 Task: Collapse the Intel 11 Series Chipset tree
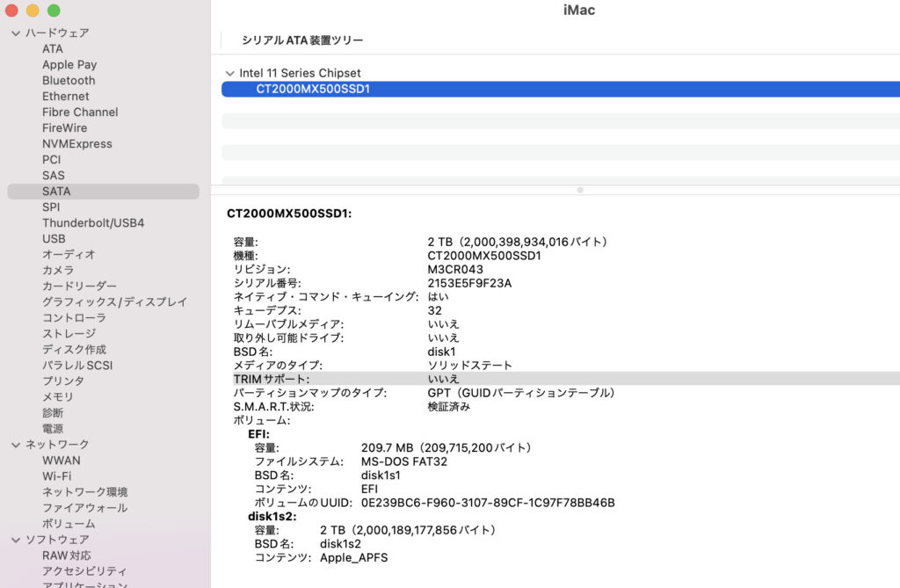point(229,74)
